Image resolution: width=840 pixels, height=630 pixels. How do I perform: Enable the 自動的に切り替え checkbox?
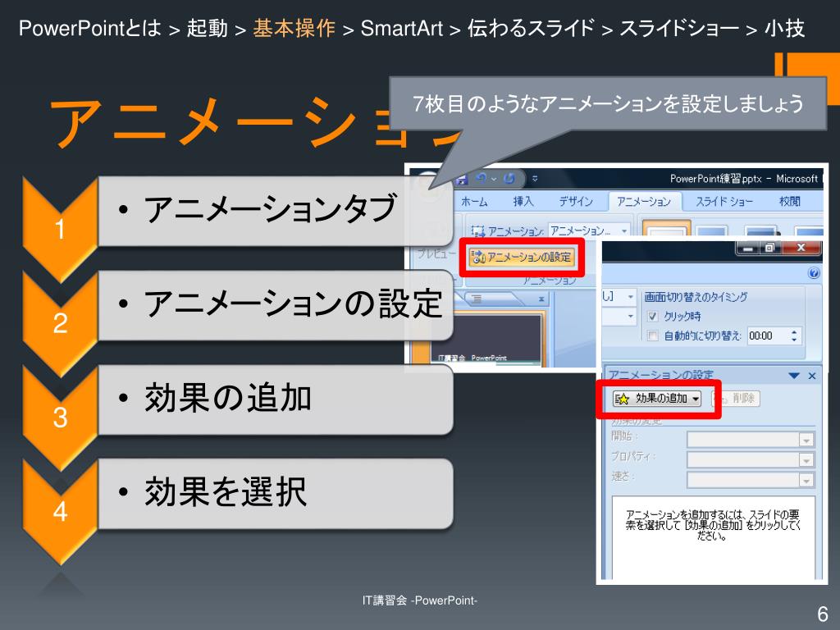coord(652,336)
